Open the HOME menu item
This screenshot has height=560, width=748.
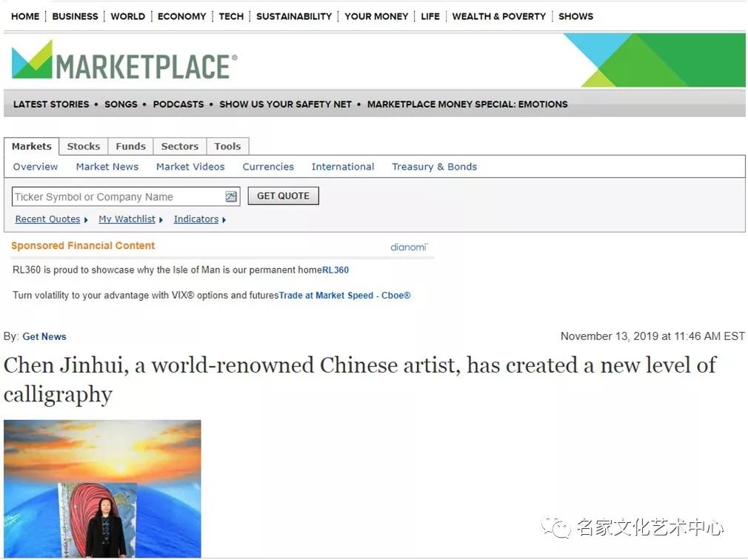click(x=25, y=16)
